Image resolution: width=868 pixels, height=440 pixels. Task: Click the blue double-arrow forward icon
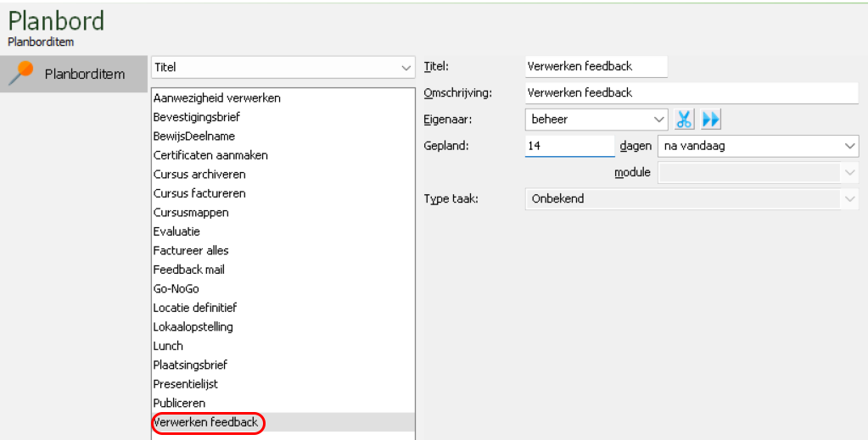tap(711, 119)
